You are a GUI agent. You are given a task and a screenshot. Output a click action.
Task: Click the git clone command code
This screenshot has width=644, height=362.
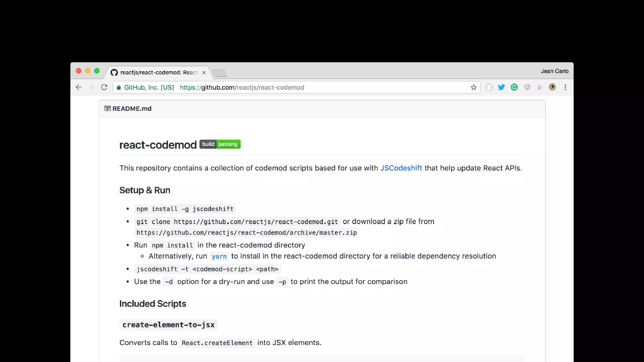237,222
